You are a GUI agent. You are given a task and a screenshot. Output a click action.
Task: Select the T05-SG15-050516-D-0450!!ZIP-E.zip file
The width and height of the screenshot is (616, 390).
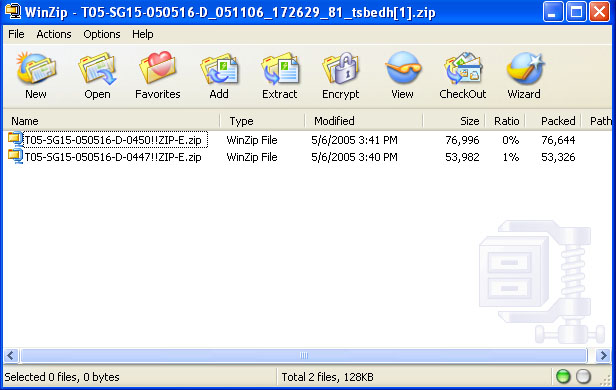tap(113, 140)
